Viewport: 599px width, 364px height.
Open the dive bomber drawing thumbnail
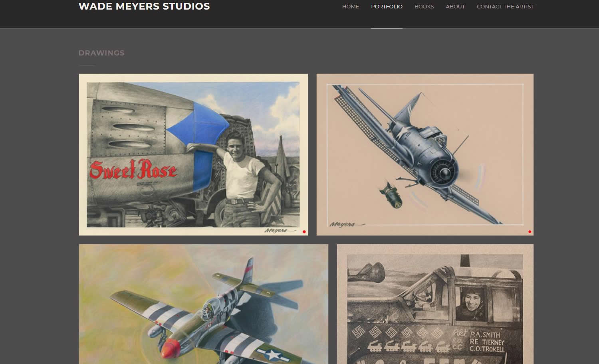tap(425, 154)
